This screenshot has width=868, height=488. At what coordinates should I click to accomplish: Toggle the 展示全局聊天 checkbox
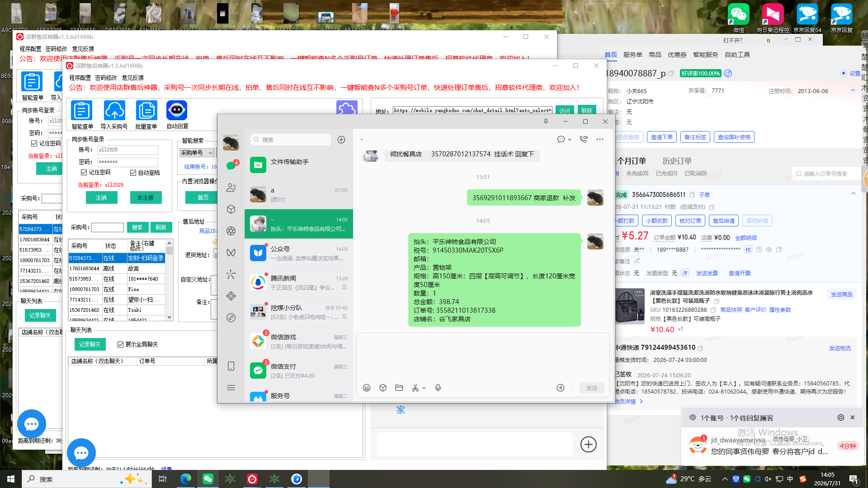(x=121, y=344)
